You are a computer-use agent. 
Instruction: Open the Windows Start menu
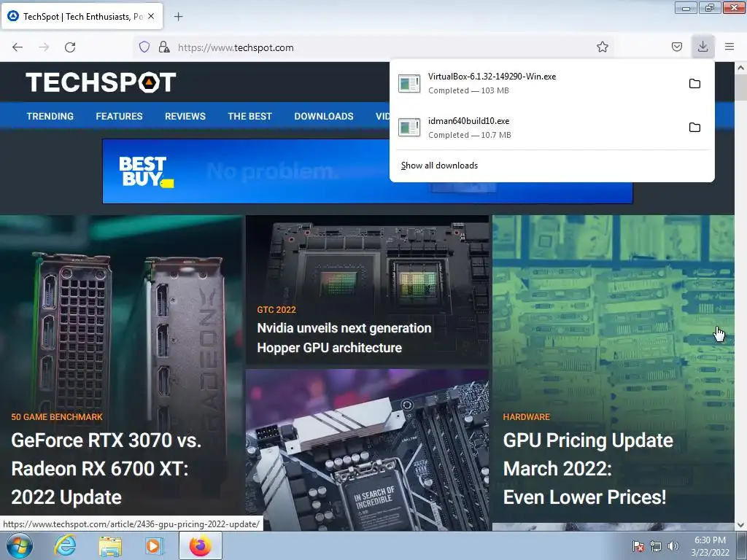point(19,545)
